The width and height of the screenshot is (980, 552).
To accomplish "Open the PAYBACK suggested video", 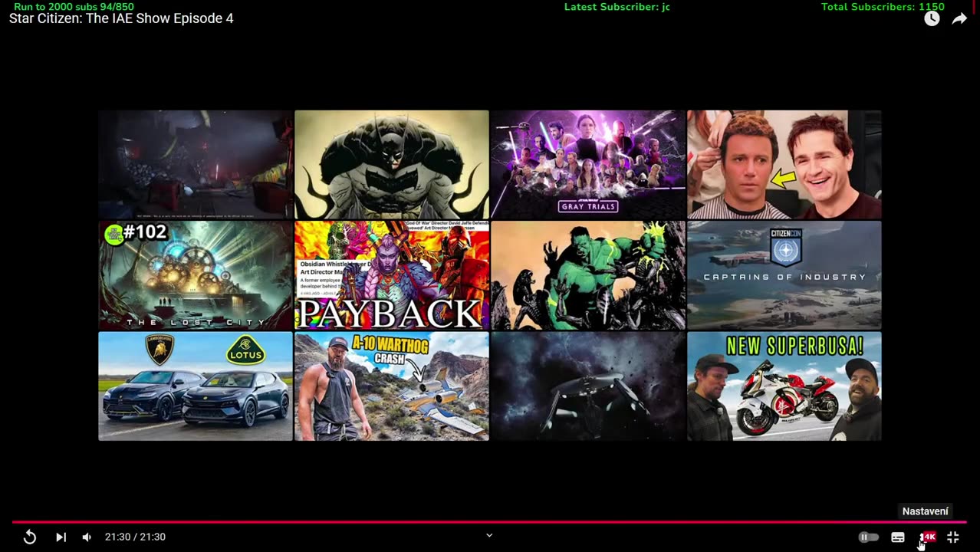I will [x=392, y=275].
